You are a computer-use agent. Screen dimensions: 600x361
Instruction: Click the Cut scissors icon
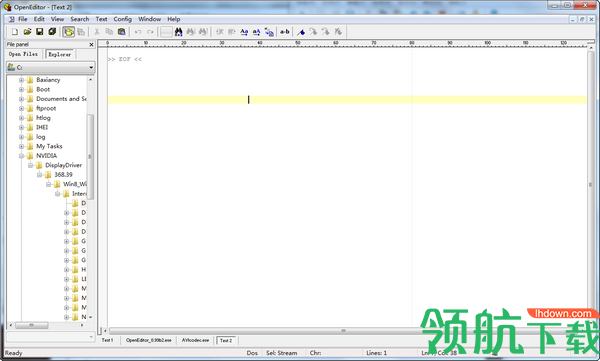97,32
